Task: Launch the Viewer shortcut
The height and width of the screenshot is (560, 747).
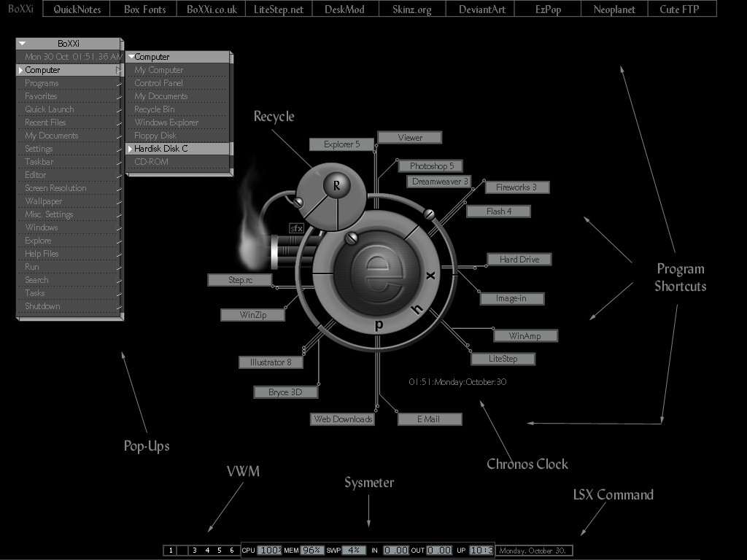Action: (410, 138)
